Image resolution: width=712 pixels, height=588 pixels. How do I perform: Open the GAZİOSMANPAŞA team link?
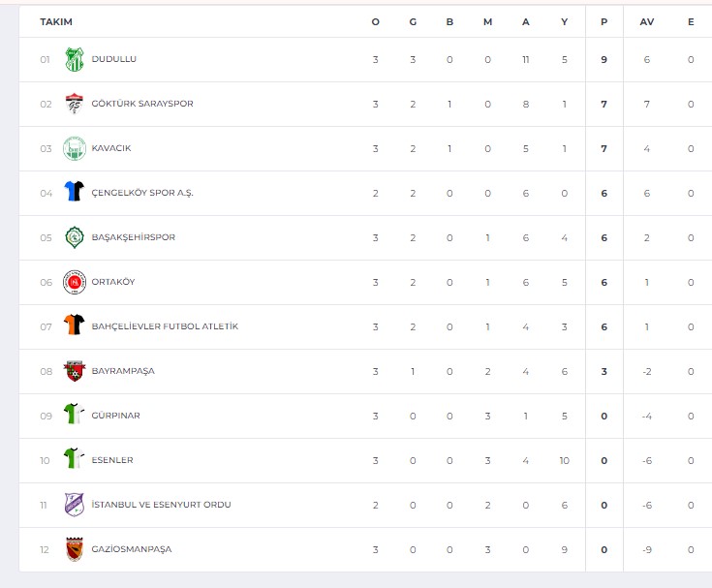[x=132, y=549]
